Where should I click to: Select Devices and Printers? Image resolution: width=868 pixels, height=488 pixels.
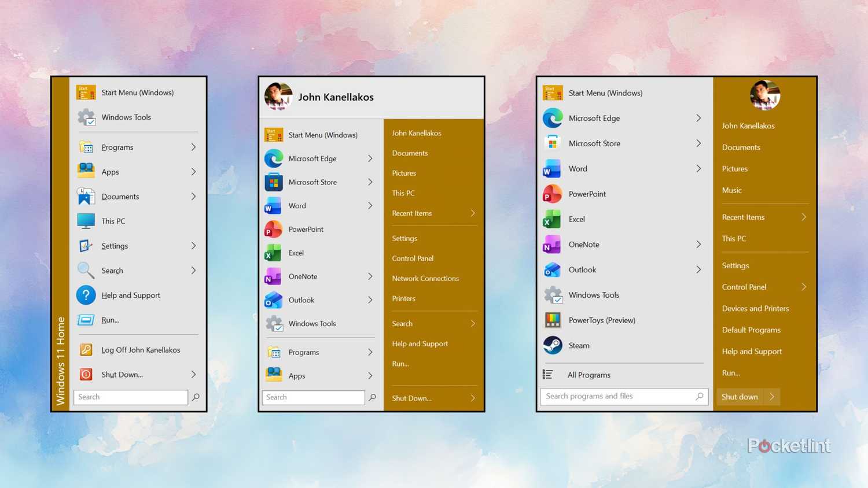755,308
